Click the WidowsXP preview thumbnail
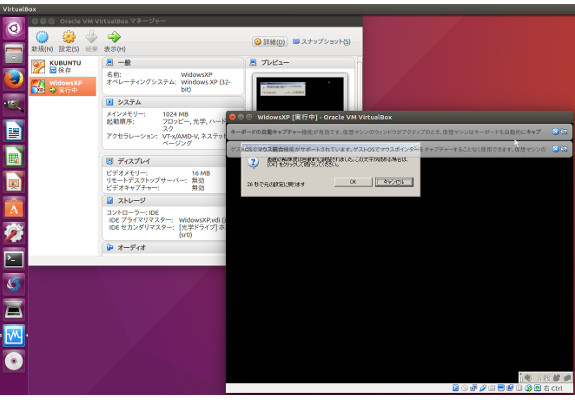575x400 pixels. click(300, 93)
